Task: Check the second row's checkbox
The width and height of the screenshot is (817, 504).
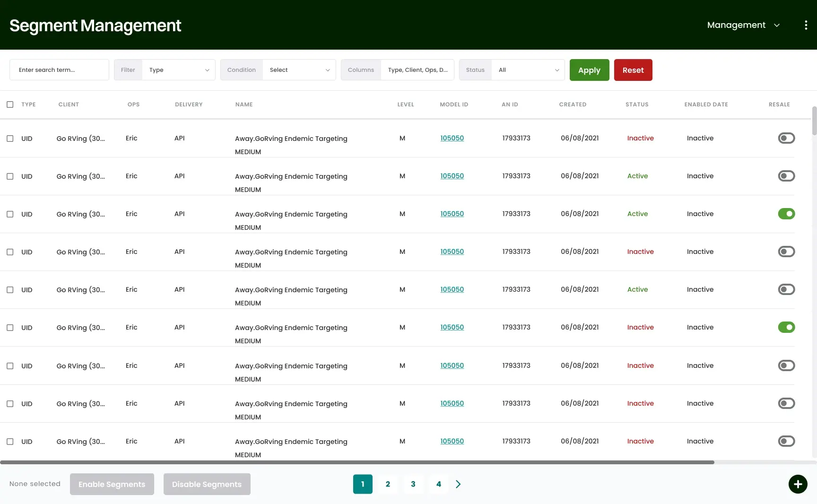Action: (x=10, y=176)
